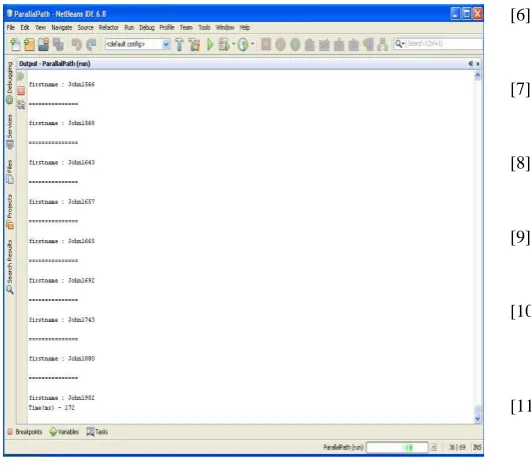Click the New File toolbar icon

click(x=15, y=44)
